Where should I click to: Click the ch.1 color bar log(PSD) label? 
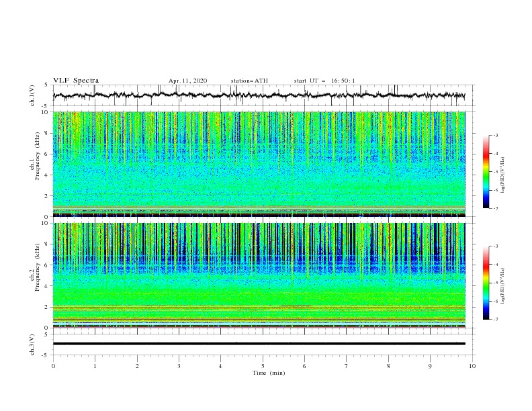pyautogui.click(x=502, y=175)
